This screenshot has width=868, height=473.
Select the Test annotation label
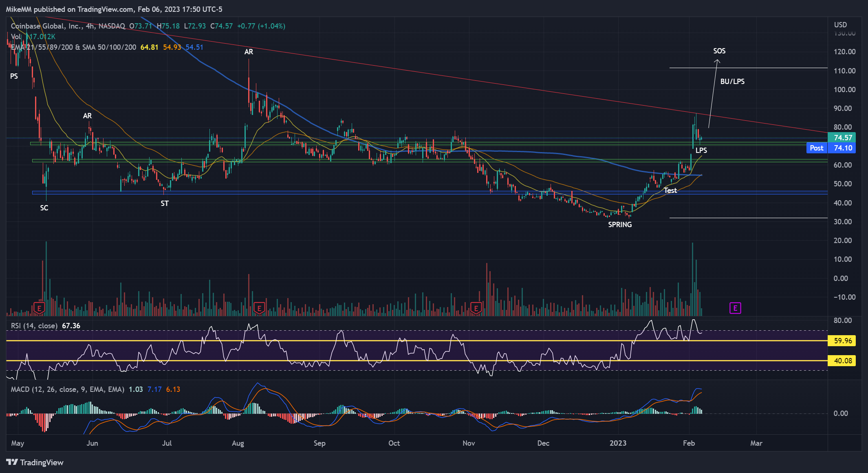pos(670,190)
